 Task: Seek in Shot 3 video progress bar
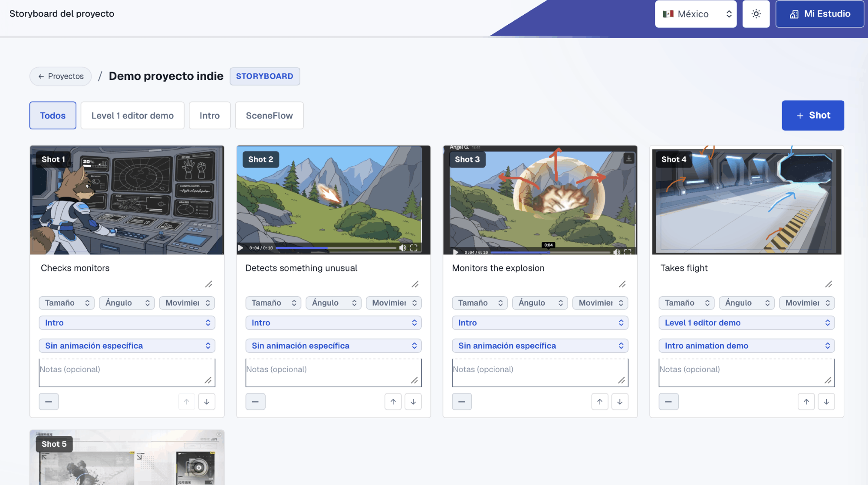550,252
